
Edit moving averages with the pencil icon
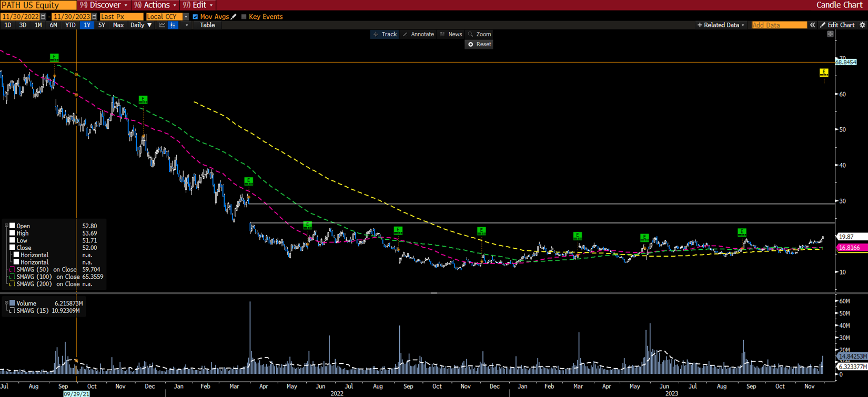[234, 17]
